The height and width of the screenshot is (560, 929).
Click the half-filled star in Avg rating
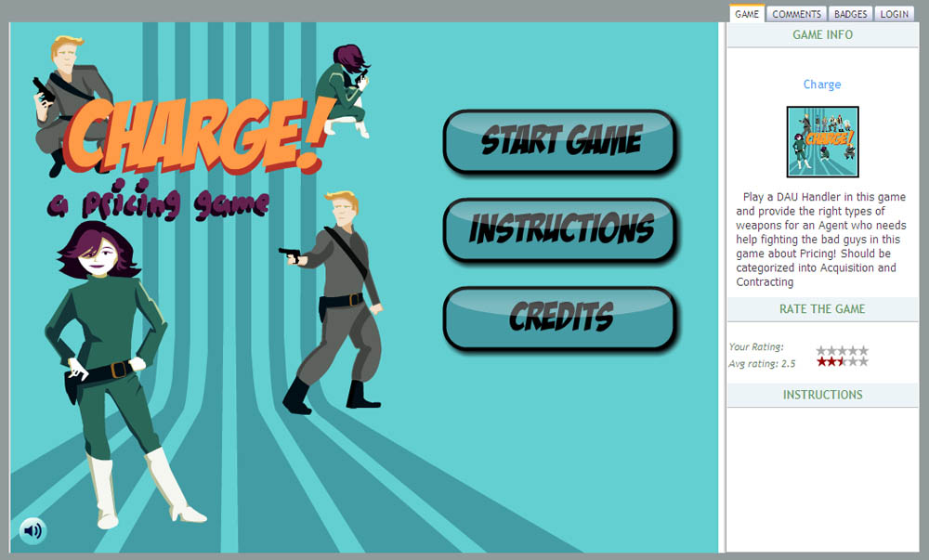tap(842, 360)
